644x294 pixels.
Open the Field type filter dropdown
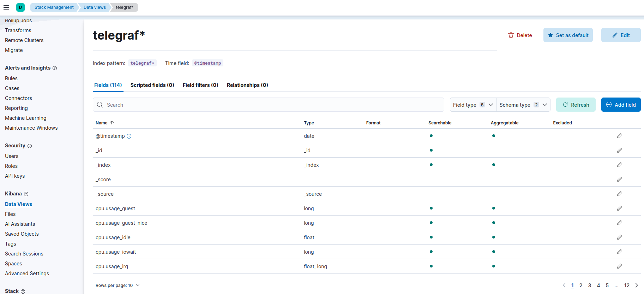[473, 105]
